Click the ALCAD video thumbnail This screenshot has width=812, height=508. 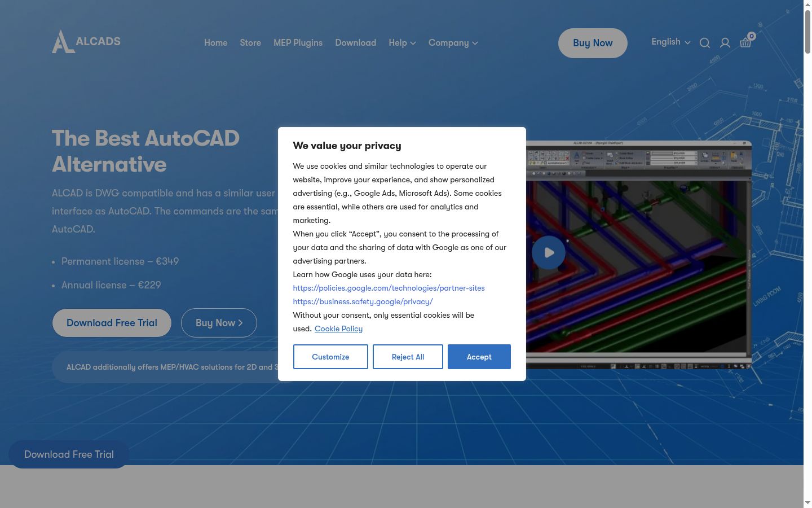[639, 255]
